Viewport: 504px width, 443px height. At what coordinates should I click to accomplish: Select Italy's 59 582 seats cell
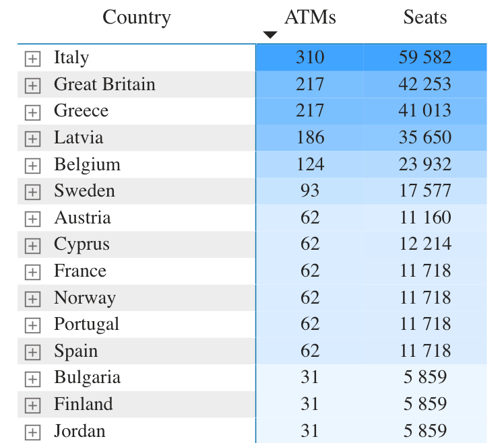coord(425,57)
